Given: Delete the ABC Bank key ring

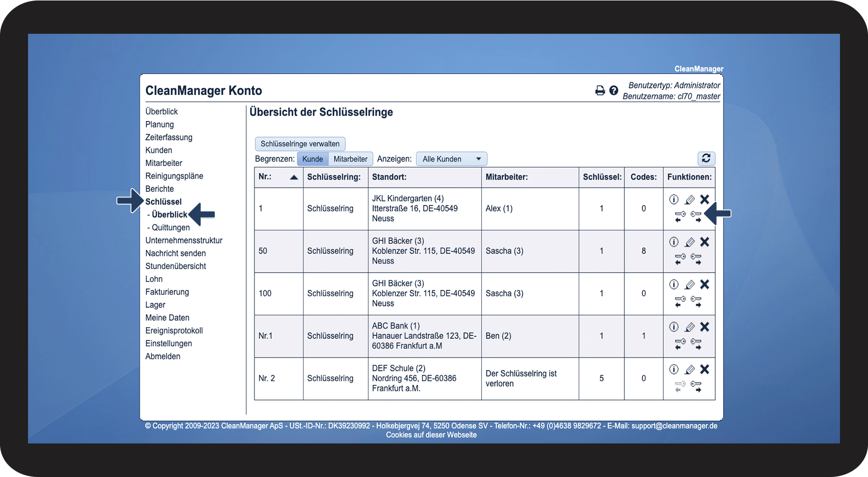Looking at the screenshot, I should coord(705,327).
